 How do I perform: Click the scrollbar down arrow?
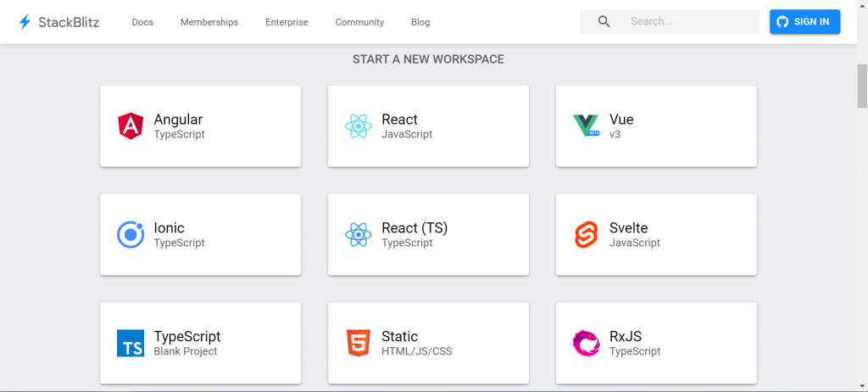(x=862, y=385)
